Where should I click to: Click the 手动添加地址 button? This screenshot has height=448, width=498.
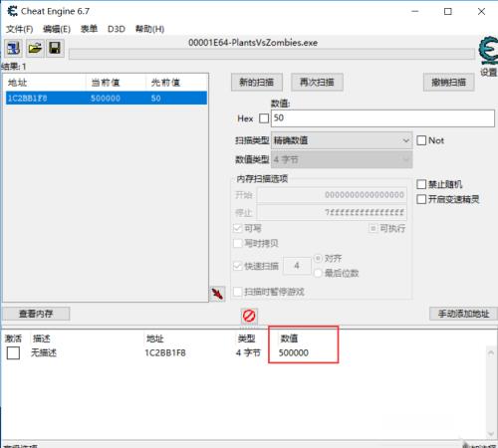click(x=463, y=314)
